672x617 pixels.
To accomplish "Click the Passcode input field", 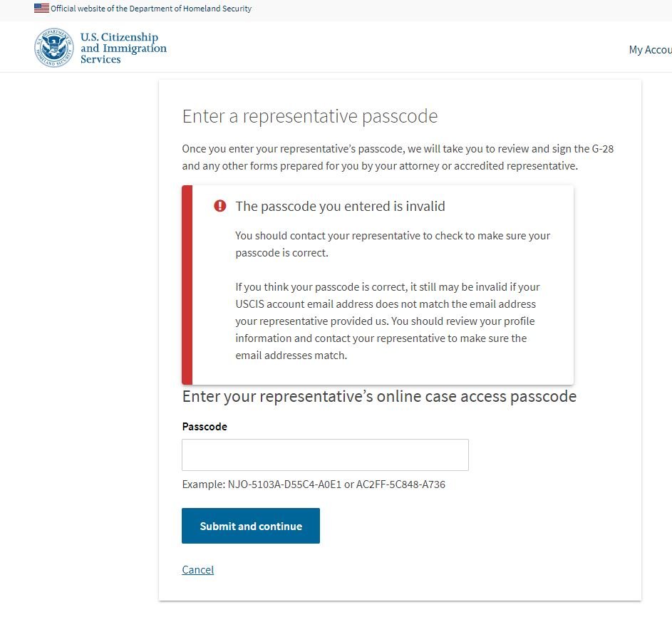I will pos(325,455).
